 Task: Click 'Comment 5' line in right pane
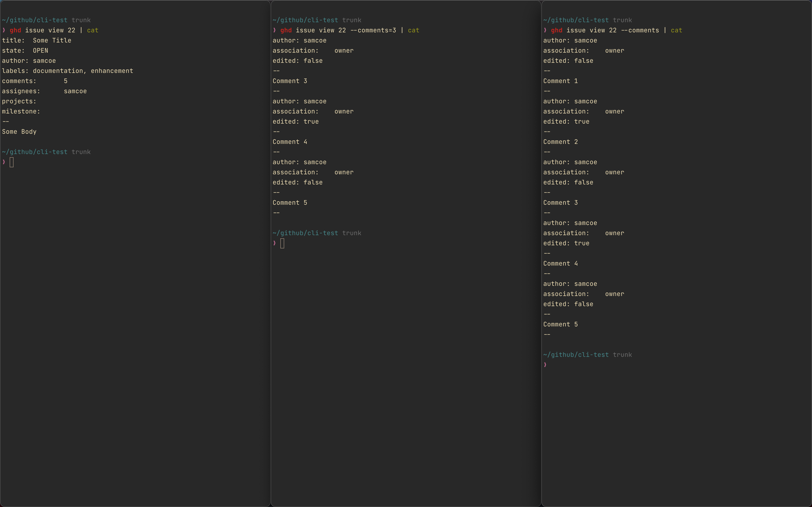coord(560,324)
